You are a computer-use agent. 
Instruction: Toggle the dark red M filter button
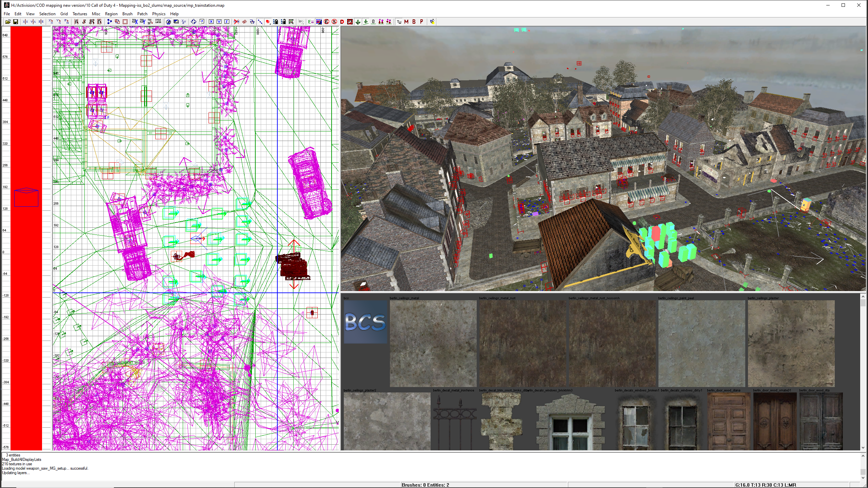pyautogui.click(x=406, y=22)
